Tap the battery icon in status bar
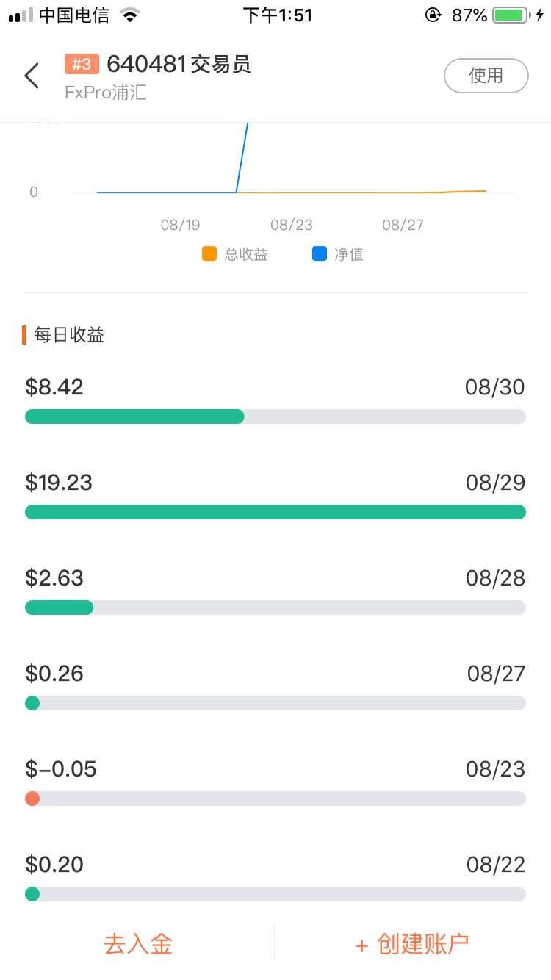The image size is (551, 980). (x=511, y=15)
